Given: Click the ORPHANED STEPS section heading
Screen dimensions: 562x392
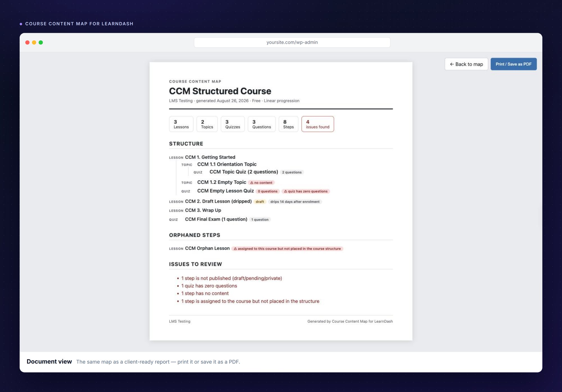Looking at the screenshot, I should [194, 235].
